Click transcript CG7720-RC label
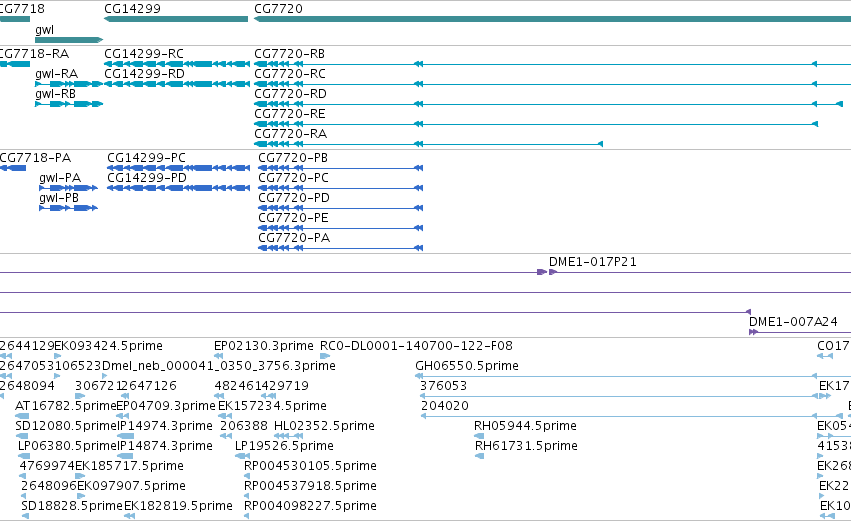851x521 pixels. 290,74
